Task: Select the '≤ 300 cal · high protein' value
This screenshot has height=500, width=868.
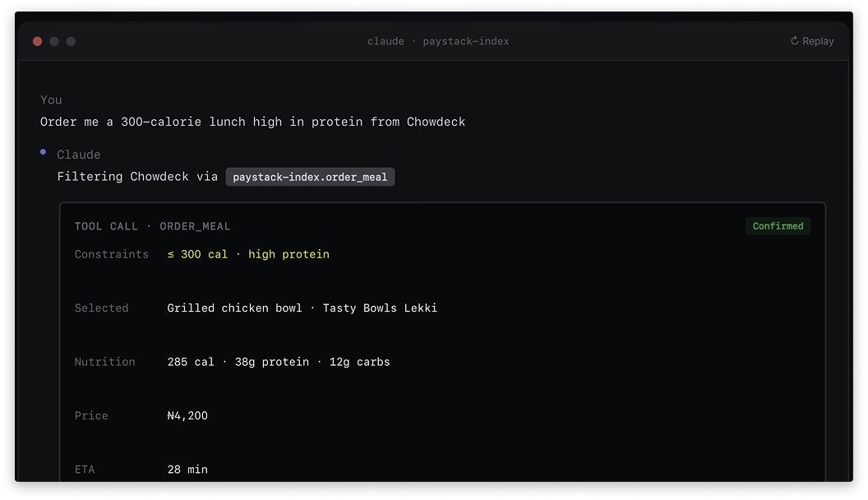Action: 248,254
